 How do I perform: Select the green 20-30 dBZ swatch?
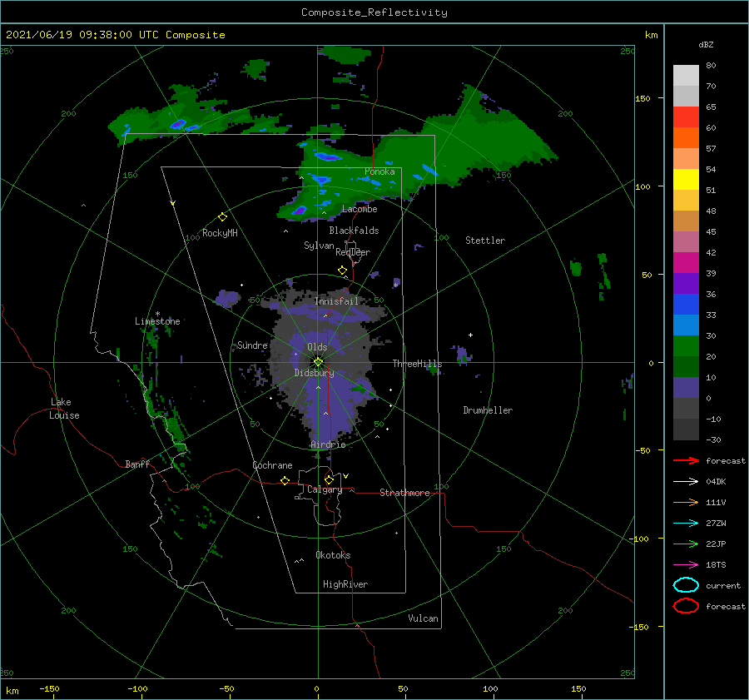point(686,346)
